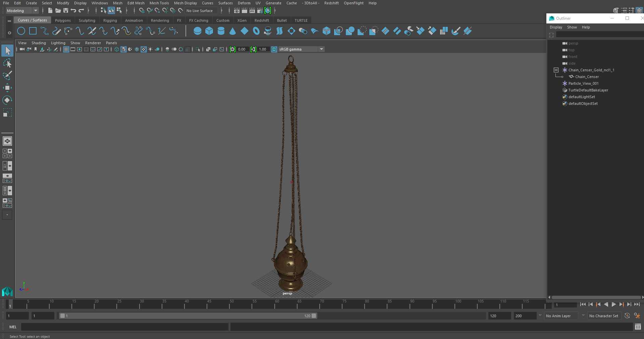
Task: Open Render Settings from status line
Action: (x=260, y=11)
